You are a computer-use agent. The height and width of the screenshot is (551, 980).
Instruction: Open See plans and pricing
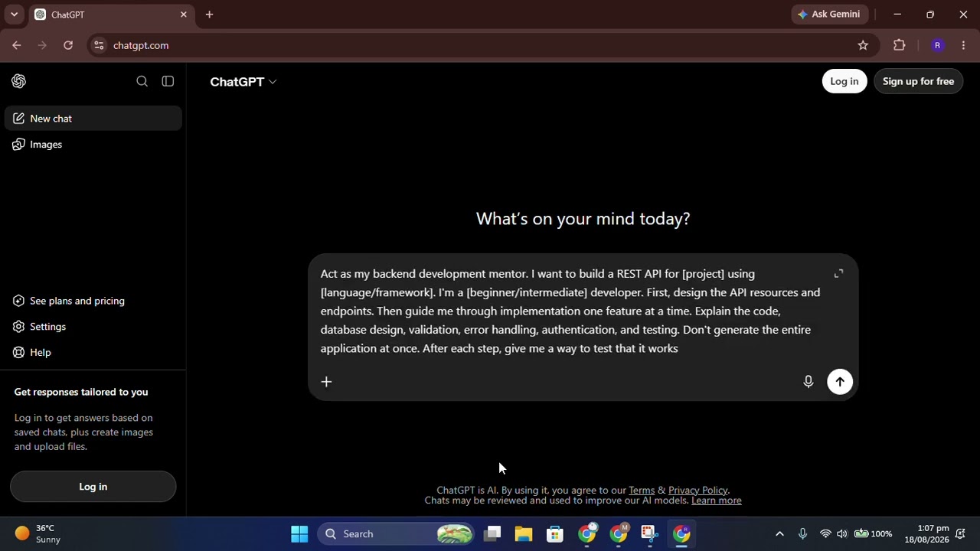pyautogui.click(x=93, y=301)
